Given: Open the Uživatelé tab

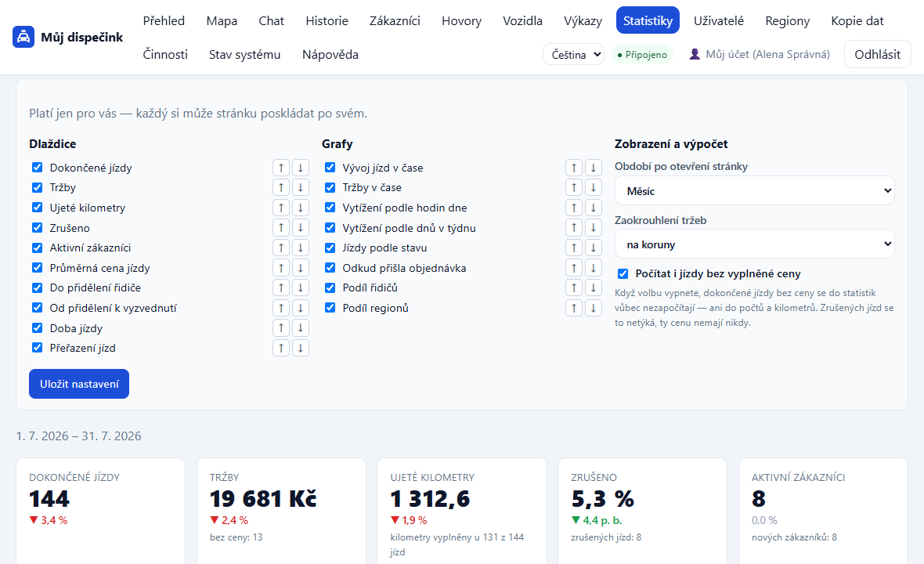Looking at the screenshot, I should pyautogui.click(x=718, y=20).
